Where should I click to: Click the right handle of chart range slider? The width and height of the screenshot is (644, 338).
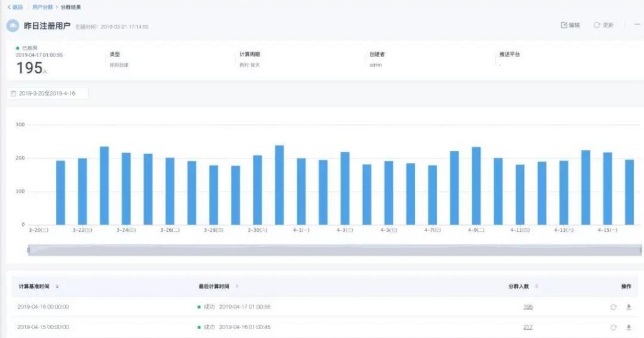pyautogui.click(x=640, y=250)
